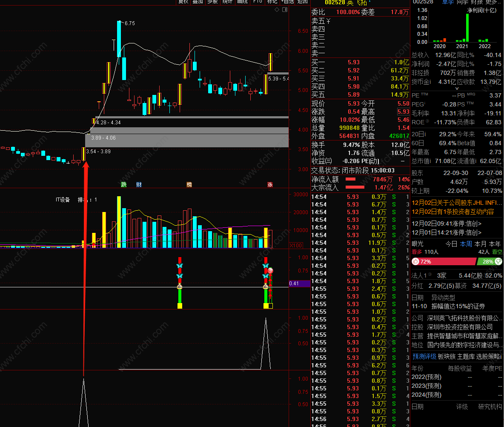Click the gap label 3.54 - 3.89
The height and width of the screenshot is (427, 504).
[x=98, y=152]
